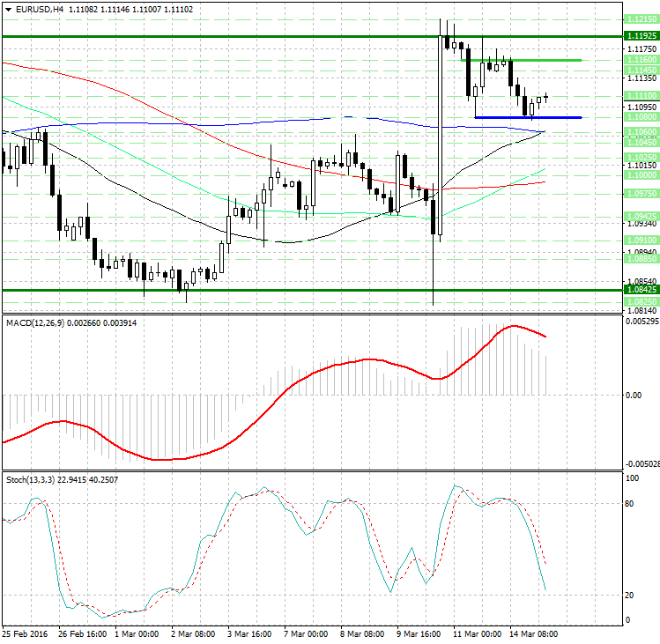Click the 1.11100 price level tag
This screenshot has width=660, height=644.
pos(641,96)
